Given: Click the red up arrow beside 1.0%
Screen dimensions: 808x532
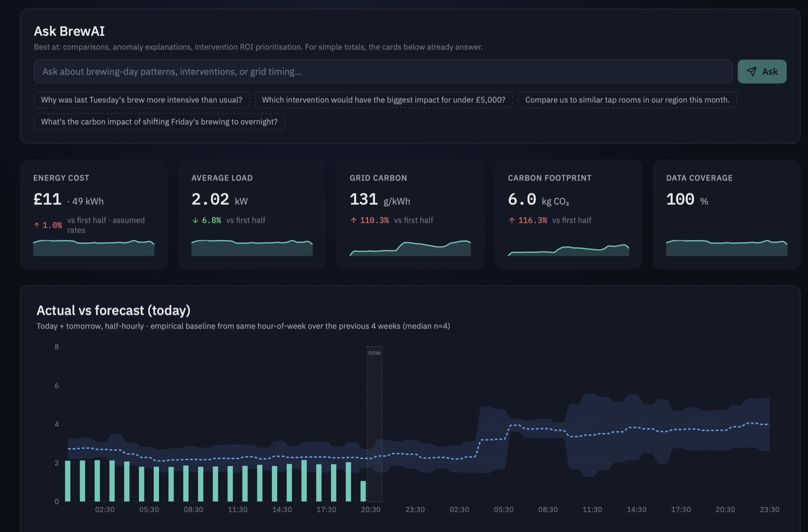Looking at the screenshot, I should click(x=36, y=225).
